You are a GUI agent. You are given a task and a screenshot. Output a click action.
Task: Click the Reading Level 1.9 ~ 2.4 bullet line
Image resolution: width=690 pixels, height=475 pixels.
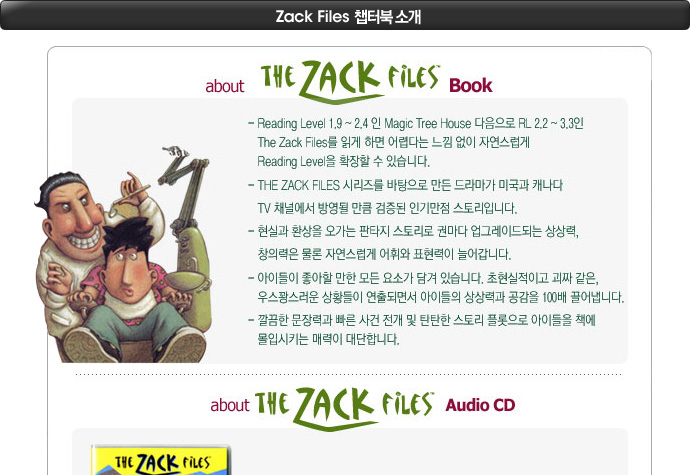[416, 123]
